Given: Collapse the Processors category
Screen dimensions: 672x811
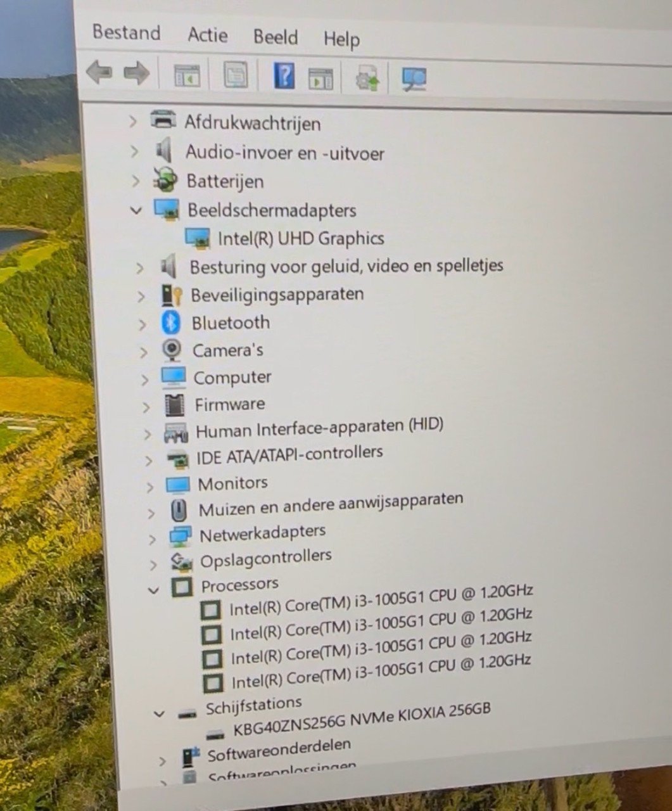Looking at the screenshot, I should (x=153, y=590).
